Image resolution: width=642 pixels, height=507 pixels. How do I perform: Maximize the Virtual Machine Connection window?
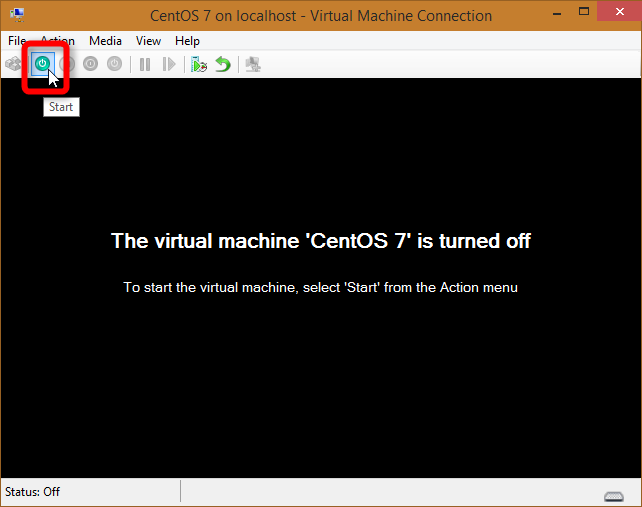(x=584, y=12)
